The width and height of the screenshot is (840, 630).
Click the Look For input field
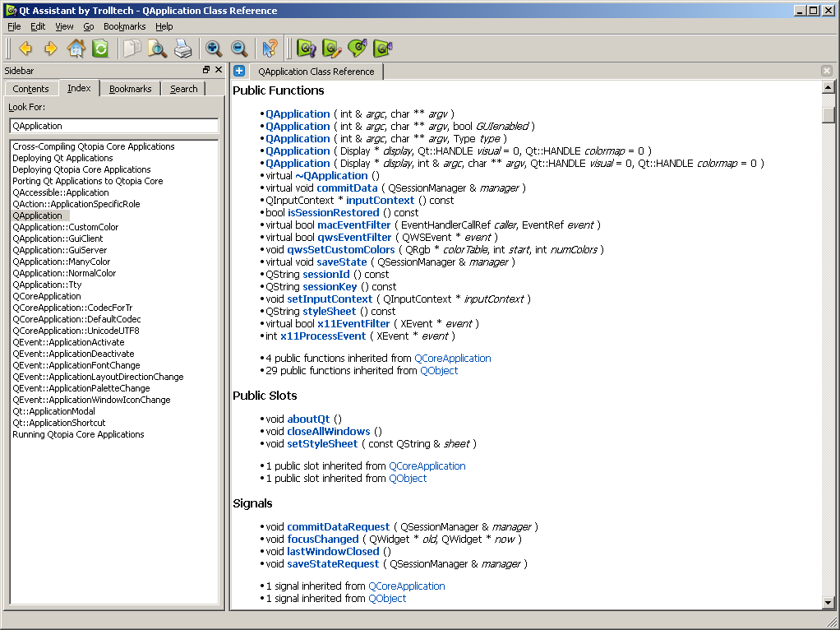click(x=114, y=126)
